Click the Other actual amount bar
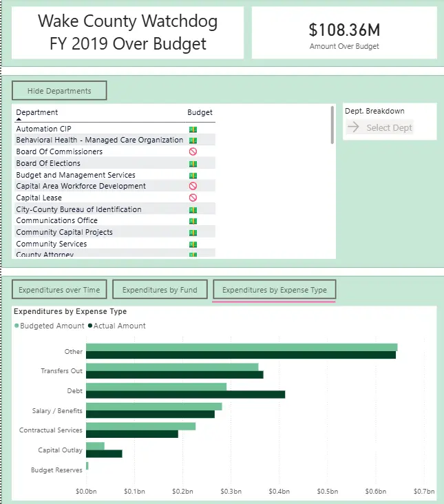444x504 pixels. [x=241, y=355]
